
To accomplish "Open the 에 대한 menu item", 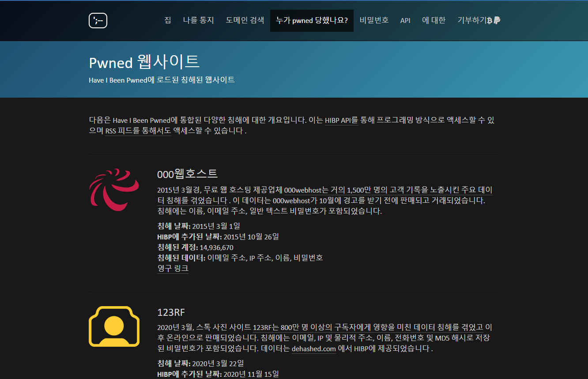I will [434, 20].
